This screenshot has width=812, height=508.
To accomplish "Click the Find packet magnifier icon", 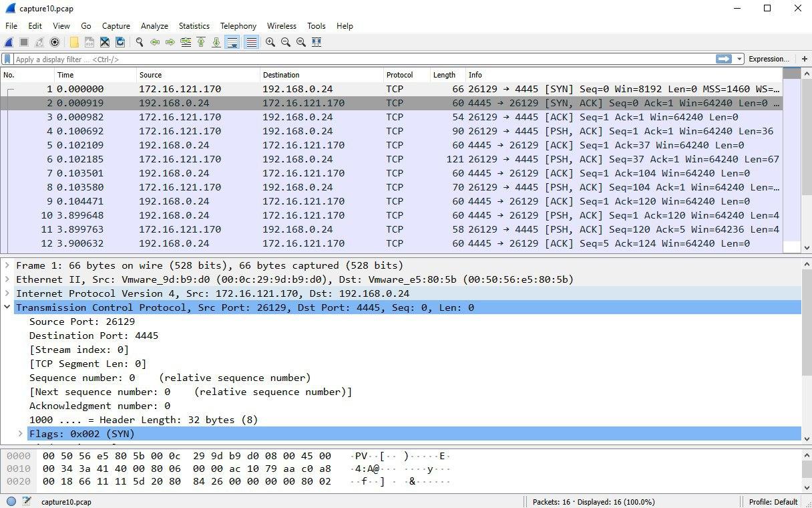I will pos(140,42).
